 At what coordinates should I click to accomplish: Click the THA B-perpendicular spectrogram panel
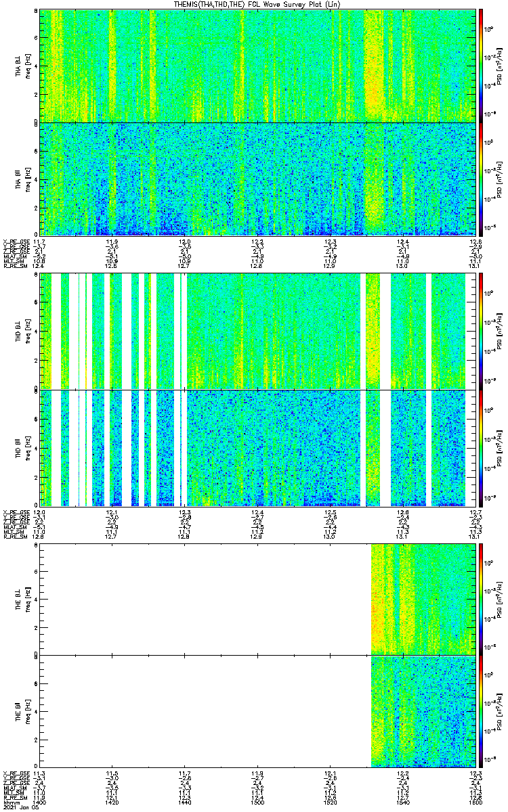tap(257, 66)
